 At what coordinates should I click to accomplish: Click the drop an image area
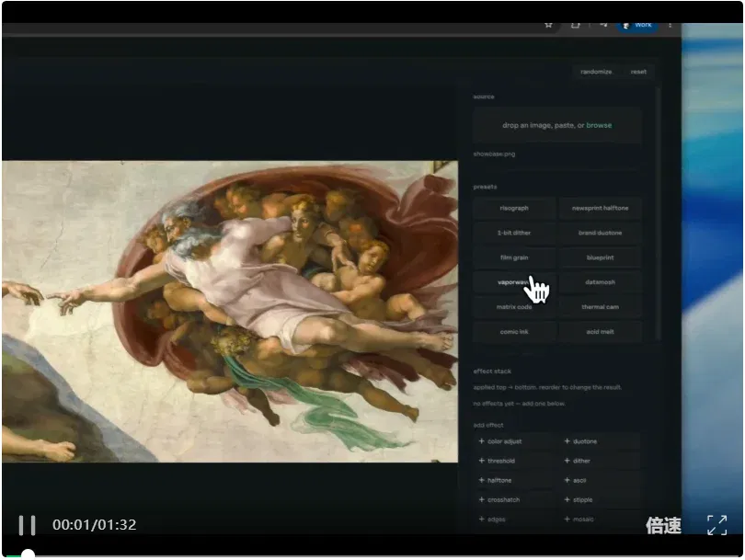[x=556, y=125]
